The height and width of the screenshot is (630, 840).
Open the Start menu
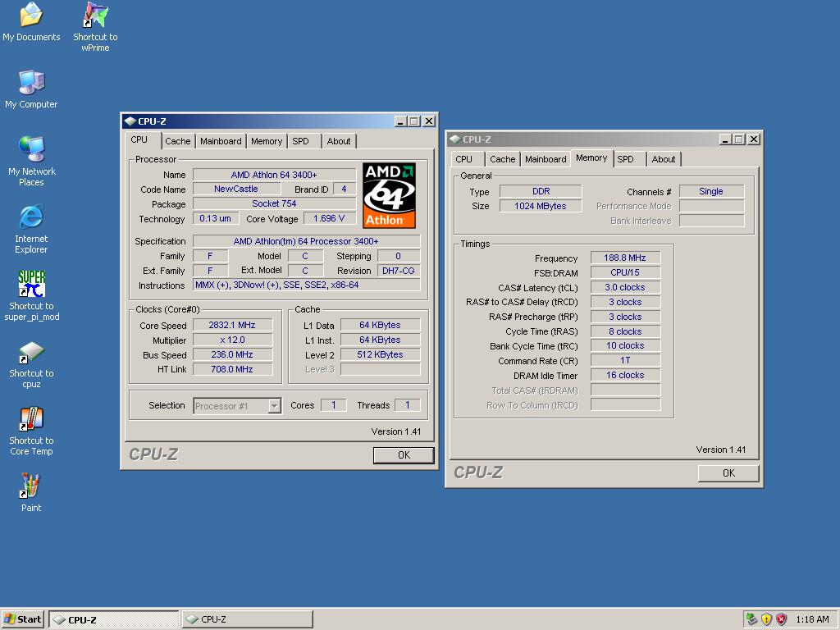22,619
